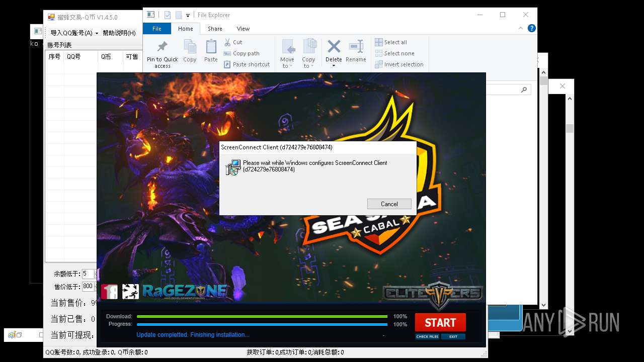Click the 可售 column header

tap(132, 57)
